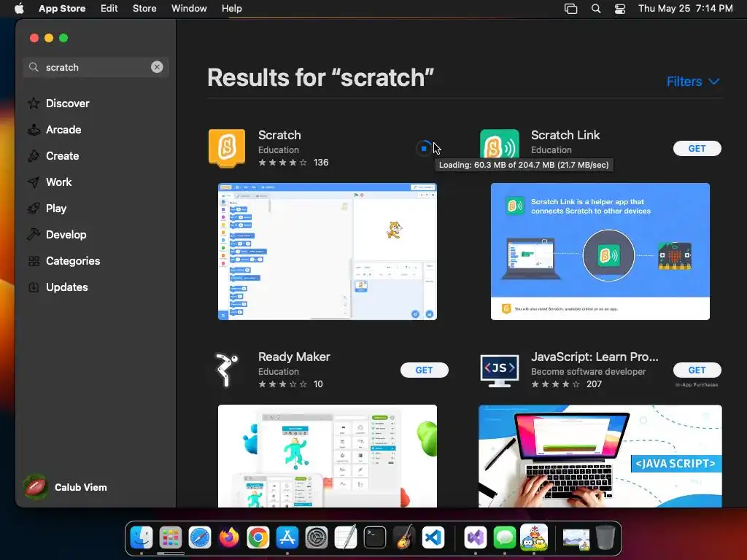Open Spotlight search in menu bar
This screenshot has height=560, width=747.
pyautogui.click(x=595, y=8)
